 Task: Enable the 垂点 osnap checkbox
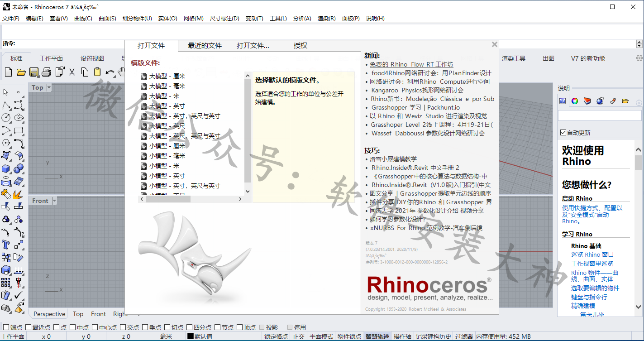pyautogui.click(x=145, y=327)
